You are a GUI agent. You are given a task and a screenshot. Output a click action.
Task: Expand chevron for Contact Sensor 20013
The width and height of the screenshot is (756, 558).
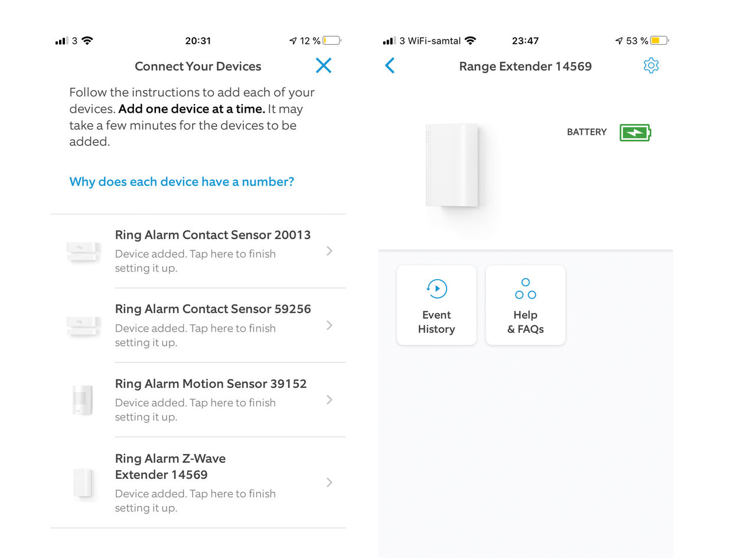[330, 251]
